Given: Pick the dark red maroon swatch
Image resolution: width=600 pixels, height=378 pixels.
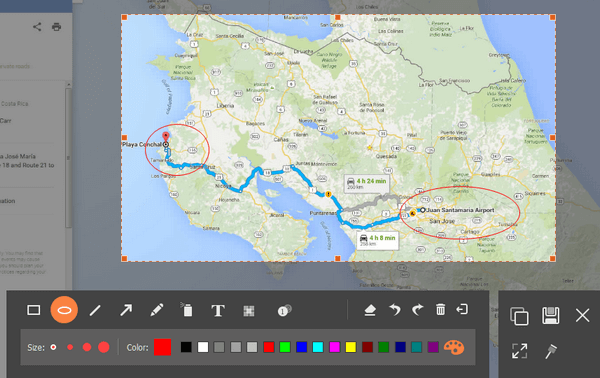Looking at the screenshot, I should [367, 347].
